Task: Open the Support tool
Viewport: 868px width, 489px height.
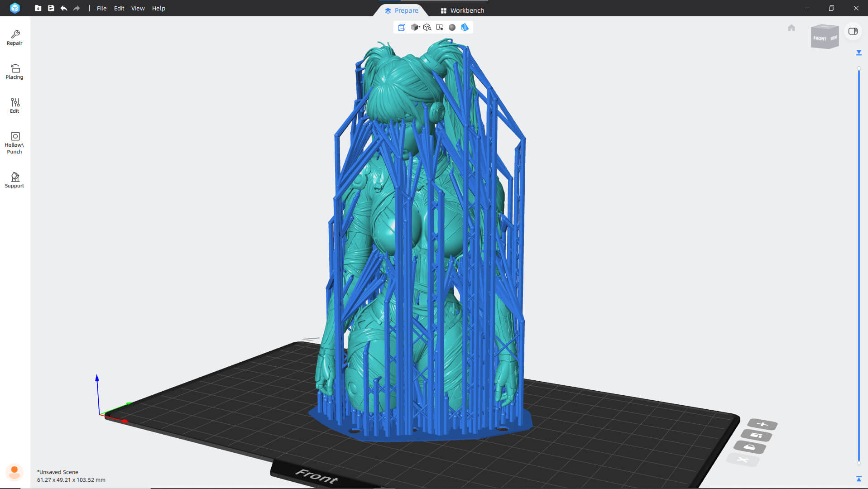Action: pyautogui.click(x=14, y=180)
